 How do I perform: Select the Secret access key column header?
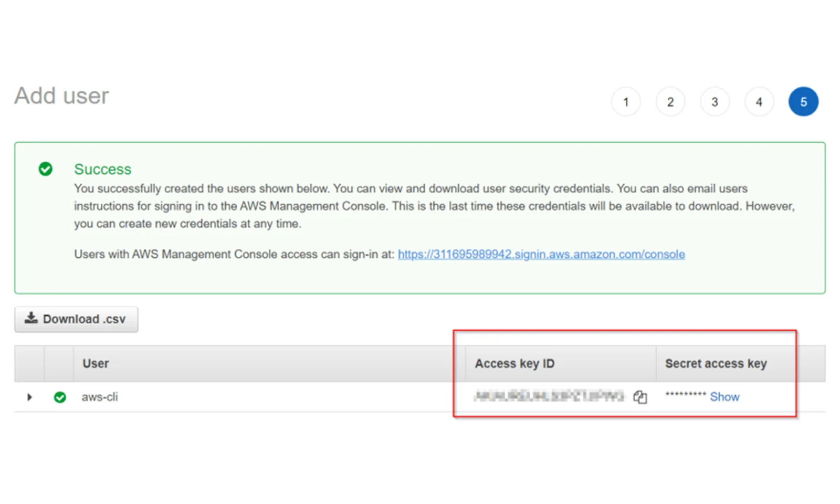click(716, 363)
